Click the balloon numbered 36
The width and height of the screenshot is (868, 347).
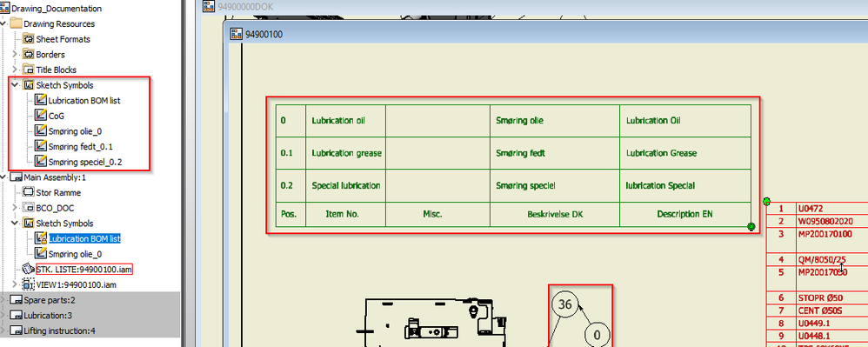[565, 304]
